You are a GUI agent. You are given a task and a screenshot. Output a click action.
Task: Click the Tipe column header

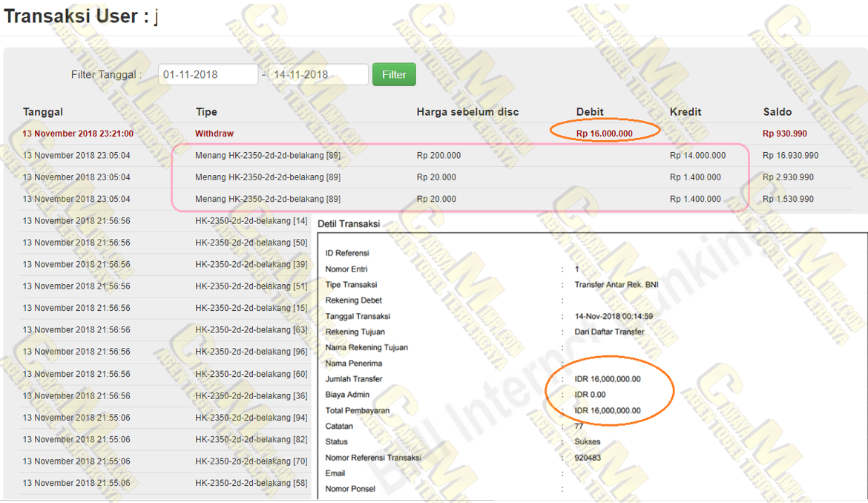click(x=206, y=112)
